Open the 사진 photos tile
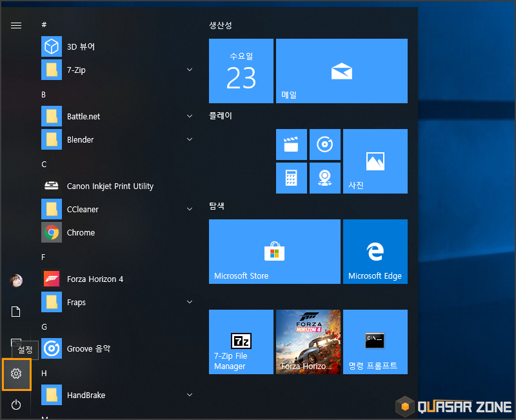 click(375, 161)
